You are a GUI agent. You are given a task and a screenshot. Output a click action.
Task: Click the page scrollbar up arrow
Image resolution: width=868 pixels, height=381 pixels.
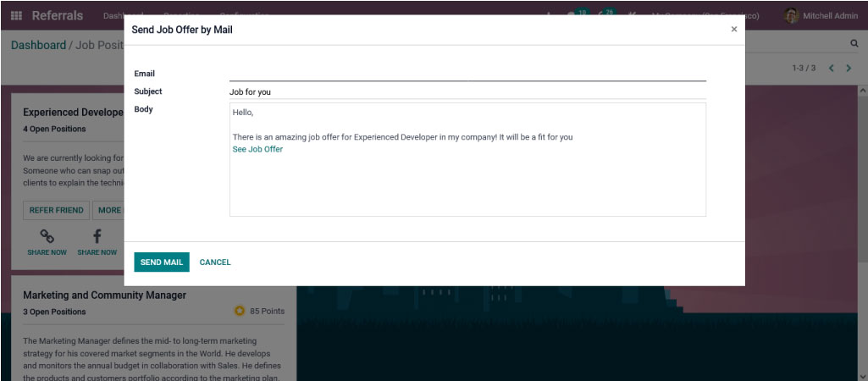(x=862, y=90)
